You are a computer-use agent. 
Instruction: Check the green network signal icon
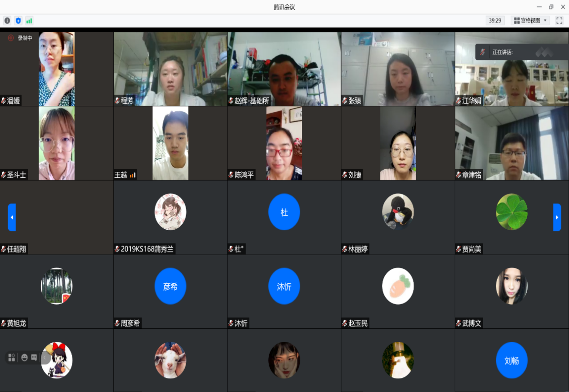pyautogui.click(x=29, y=20)
